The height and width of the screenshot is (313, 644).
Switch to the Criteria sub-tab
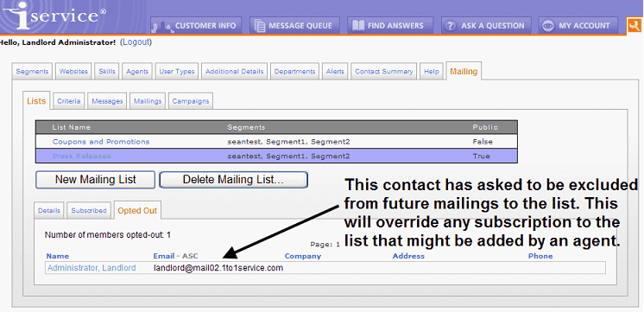68,101
